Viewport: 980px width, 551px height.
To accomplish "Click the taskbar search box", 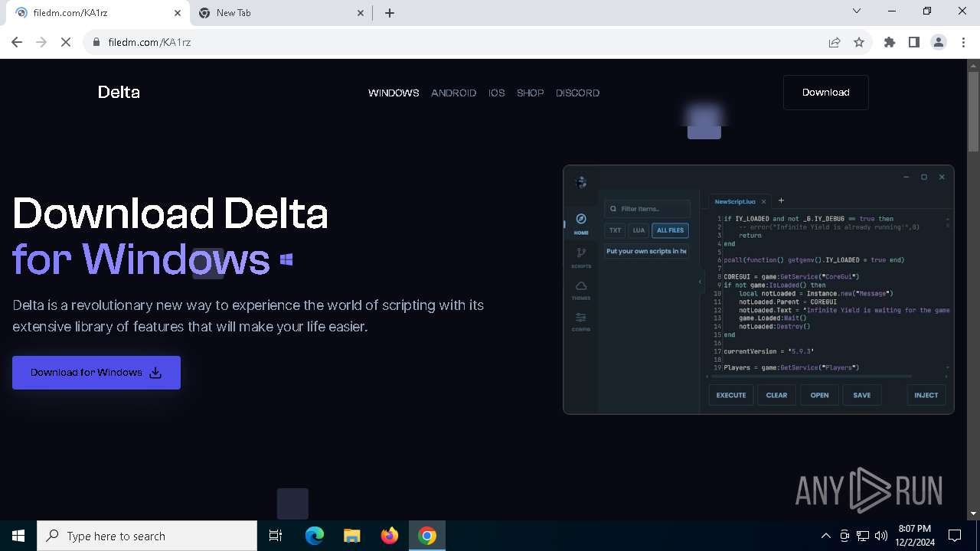I will pyautogui.click(x=147, y=536).
